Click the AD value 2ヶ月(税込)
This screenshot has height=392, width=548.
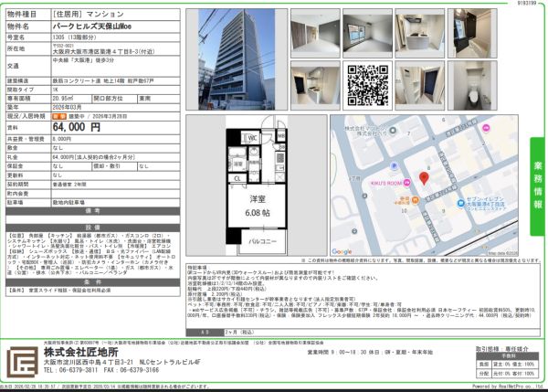pyautogui.click(x=239, y=333)
